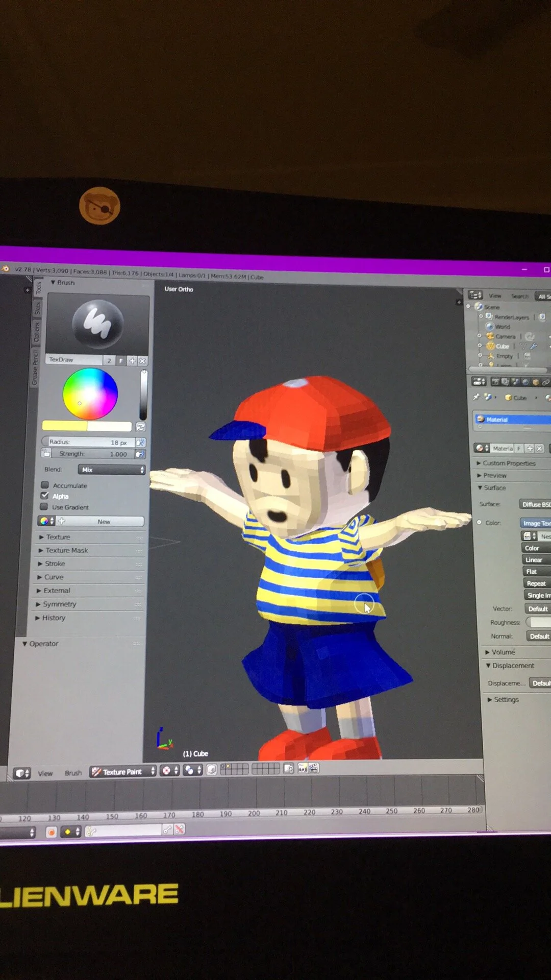Expand the External panel
551x980 pixels.
89,591
